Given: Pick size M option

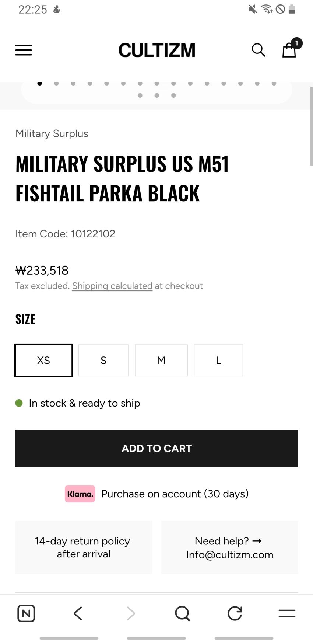Looking at the screenshot, I should coord(161,360).
